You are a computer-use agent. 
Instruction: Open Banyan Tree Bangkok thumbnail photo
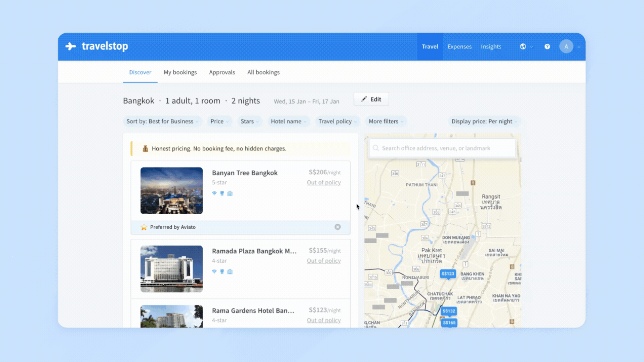click(x=171, y=190)
